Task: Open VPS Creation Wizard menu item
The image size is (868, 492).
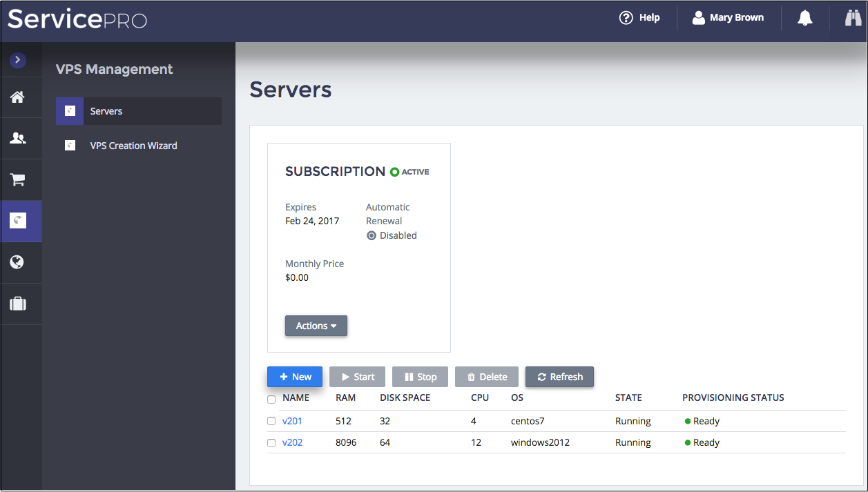Action: pyautogui.click(x=133, y=146)
